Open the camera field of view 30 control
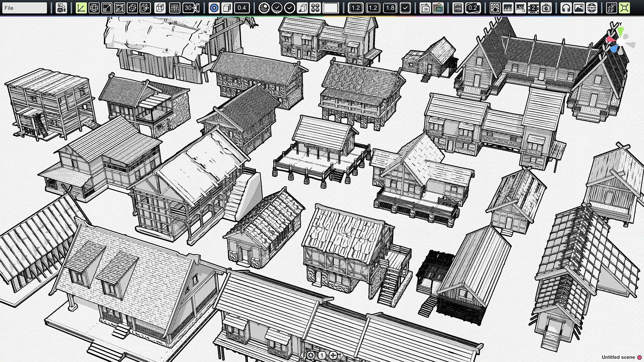The image size is (644, 362). click(191, 8)
